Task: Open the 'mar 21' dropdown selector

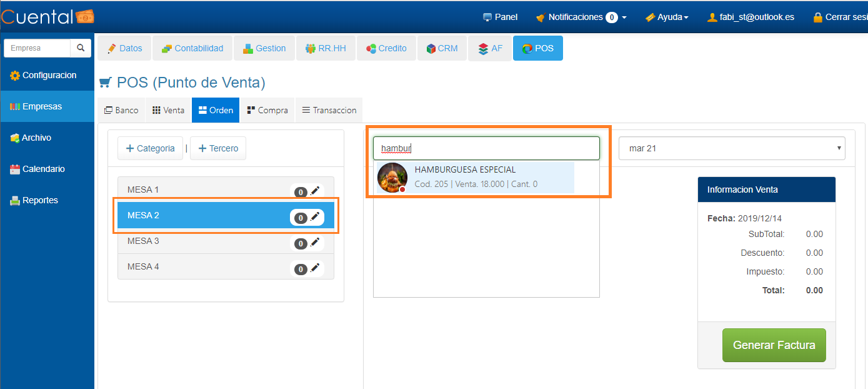Action: (731, 148)
